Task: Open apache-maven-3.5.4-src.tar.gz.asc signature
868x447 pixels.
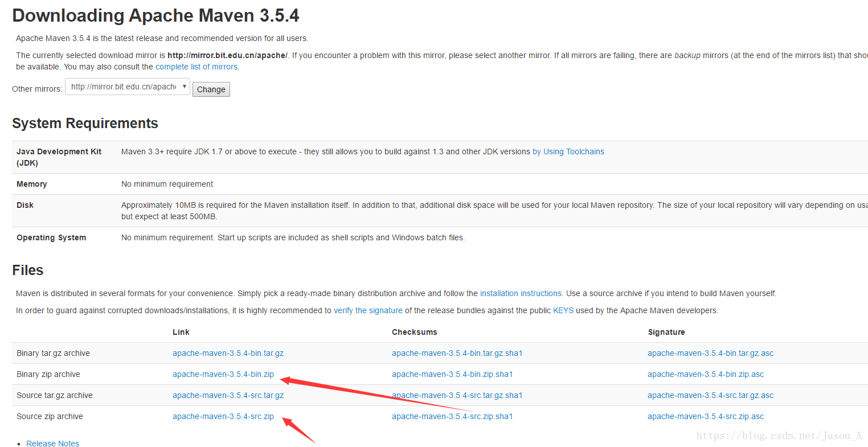Action: 711,395
